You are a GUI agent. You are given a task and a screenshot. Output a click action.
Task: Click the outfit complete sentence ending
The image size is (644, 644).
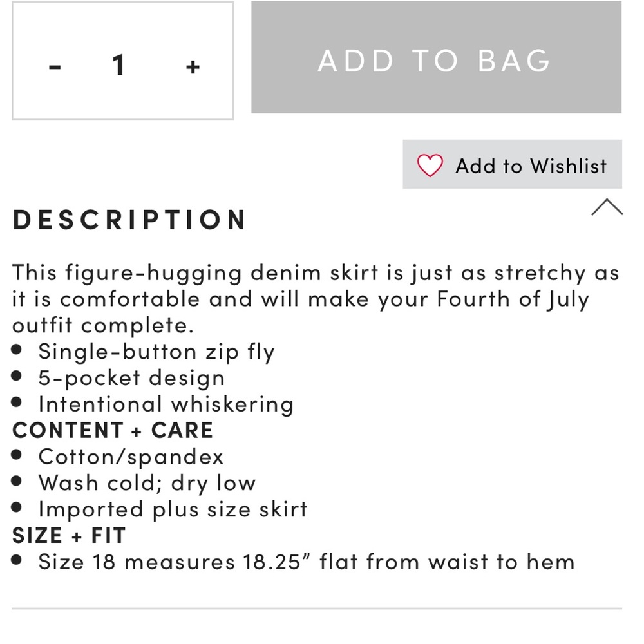pos(102,325)
